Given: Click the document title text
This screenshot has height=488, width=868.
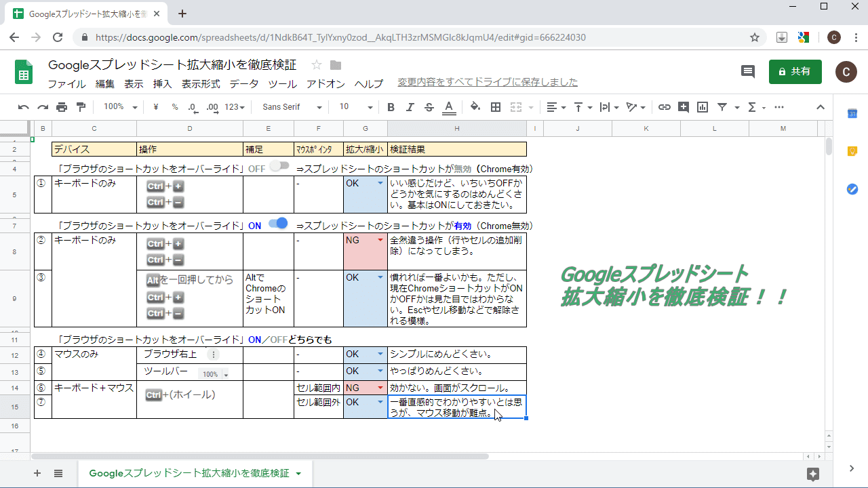Looking at the screenshot, I should pyautogui.click(x=172, y=65).
